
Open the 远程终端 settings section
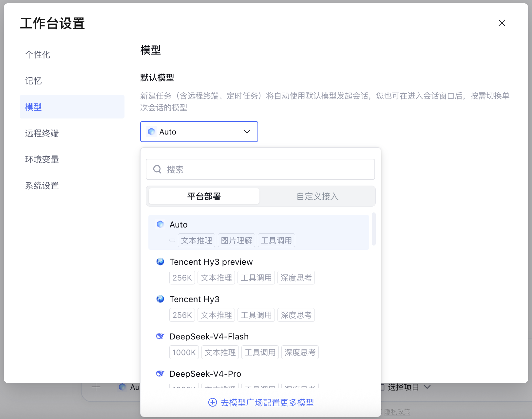click(x=72, y=133)
